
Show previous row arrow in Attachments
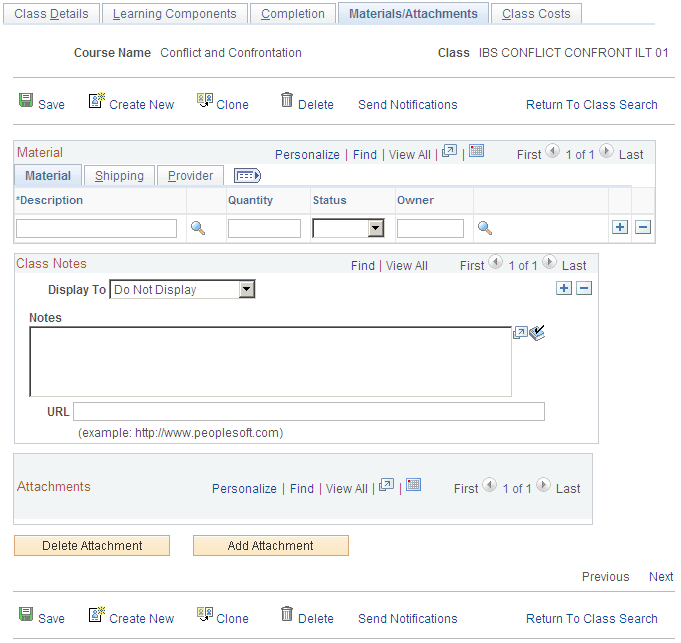coord(489,485)
